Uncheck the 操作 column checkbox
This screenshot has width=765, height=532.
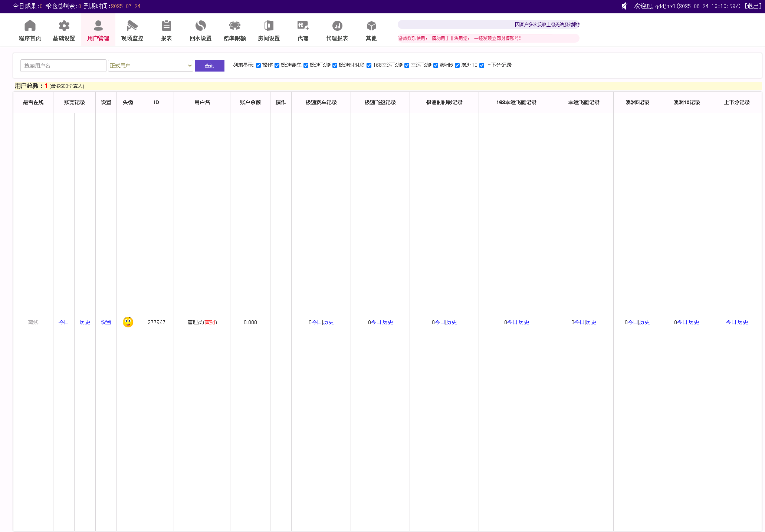point(258,66)
